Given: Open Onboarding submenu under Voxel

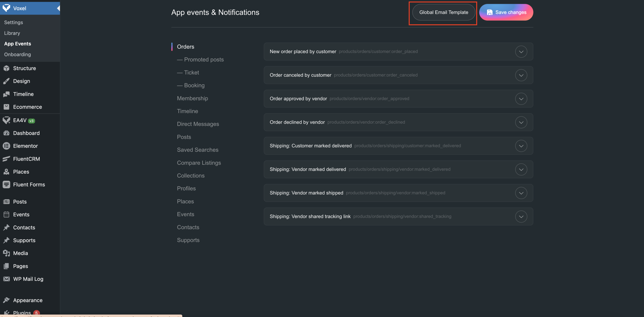Looking at the screenshot, I should [17, 55].
